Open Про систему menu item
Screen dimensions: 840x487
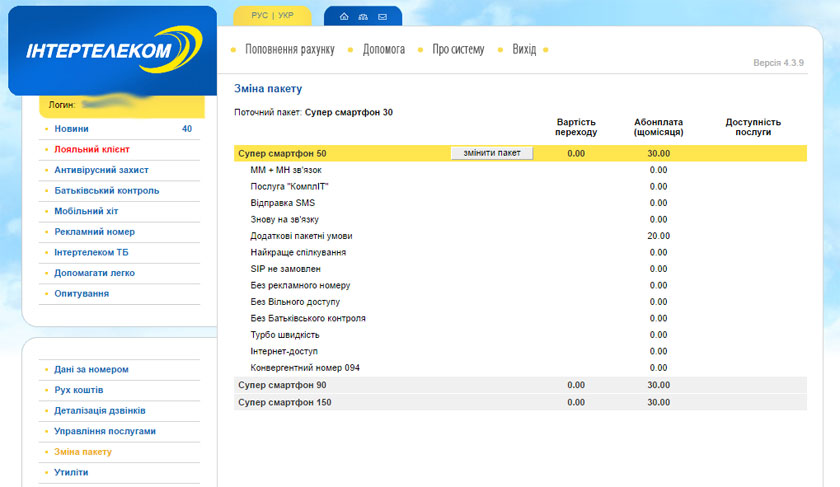point(458,49)
